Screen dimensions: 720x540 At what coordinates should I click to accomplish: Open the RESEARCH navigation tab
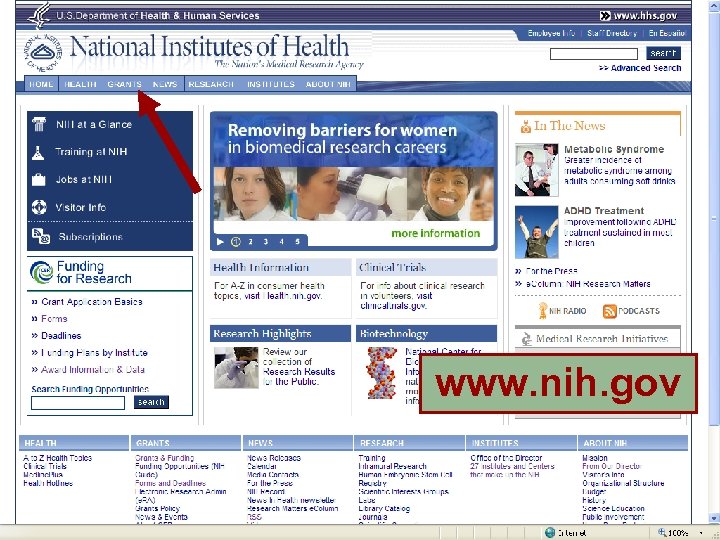click(211, 84)
